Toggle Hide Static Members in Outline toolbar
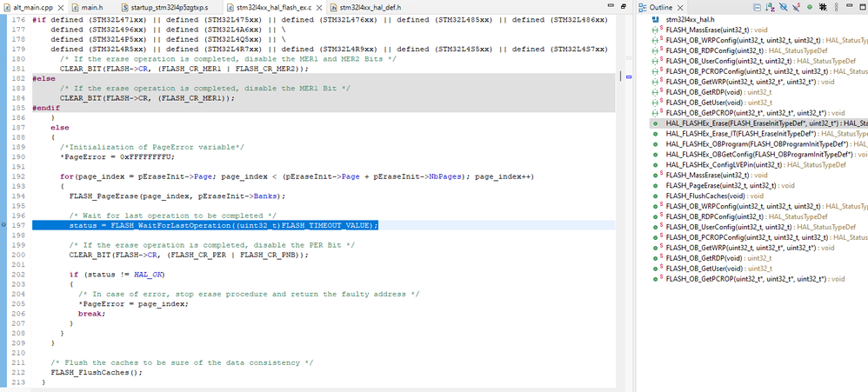Screen dimensions: 868x392 (797, 7)
